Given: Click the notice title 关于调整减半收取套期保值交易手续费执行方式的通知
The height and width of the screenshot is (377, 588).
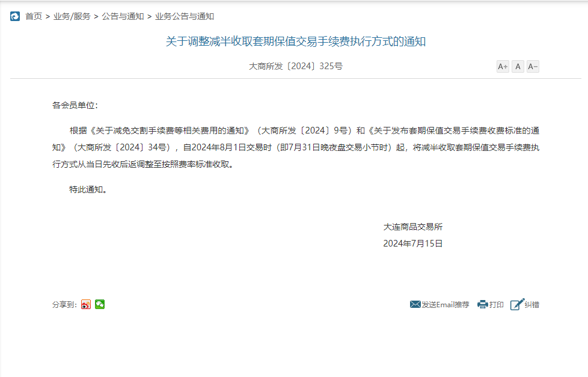Looking at the screenshot, I should click(x=296, y=41).
